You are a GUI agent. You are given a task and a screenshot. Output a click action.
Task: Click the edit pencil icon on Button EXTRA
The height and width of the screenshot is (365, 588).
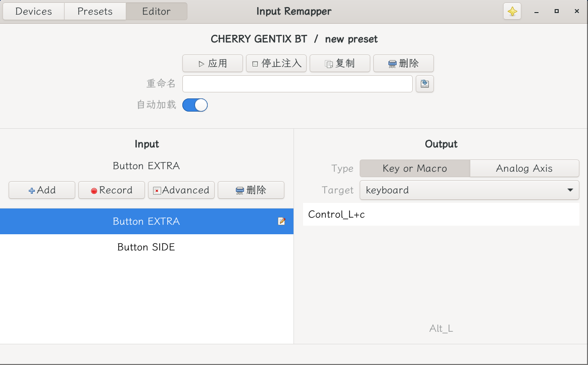point(282,221)
